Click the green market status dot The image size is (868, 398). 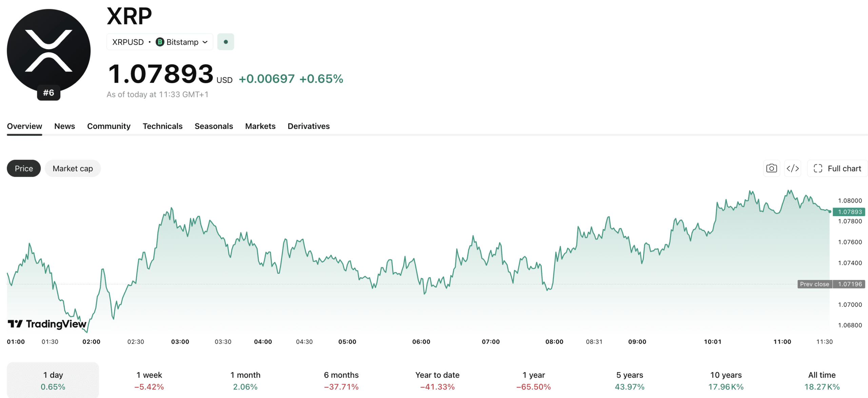(x=225, y=42)
